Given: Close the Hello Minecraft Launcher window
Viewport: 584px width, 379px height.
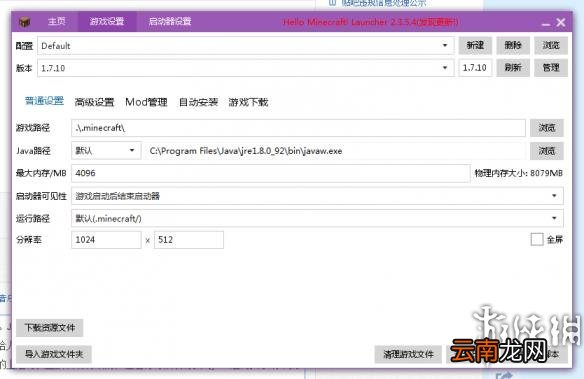Looking at the screenshot, I should [561, 22].
